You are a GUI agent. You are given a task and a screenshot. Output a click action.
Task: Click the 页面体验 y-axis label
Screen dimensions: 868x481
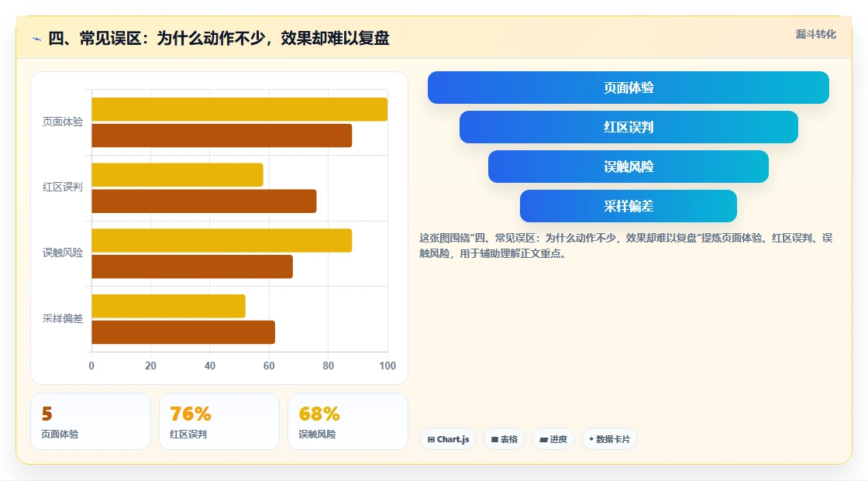pyautogui.click(x=63, y=122)
